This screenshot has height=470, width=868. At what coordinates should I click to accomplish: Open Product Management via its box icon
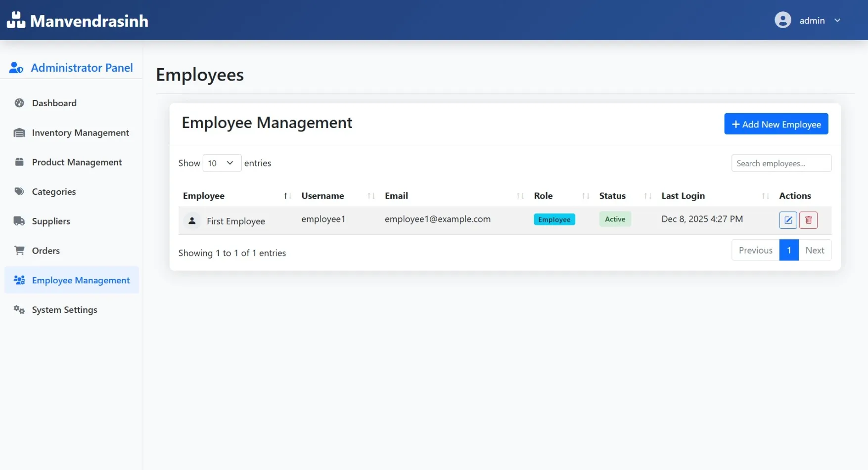19,162
